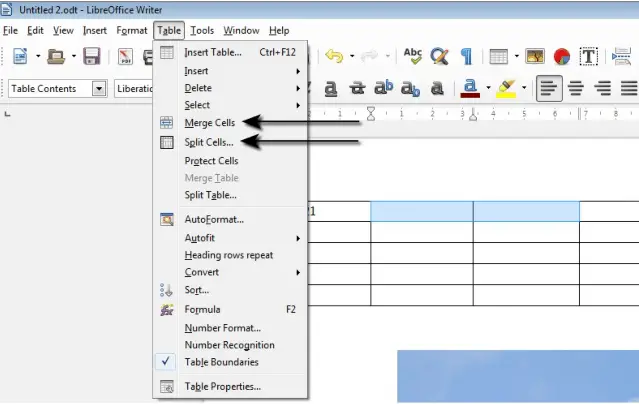639x404 pixels.
Task: Apply strikethrough formatting icon
Action: tap(357, 88)
